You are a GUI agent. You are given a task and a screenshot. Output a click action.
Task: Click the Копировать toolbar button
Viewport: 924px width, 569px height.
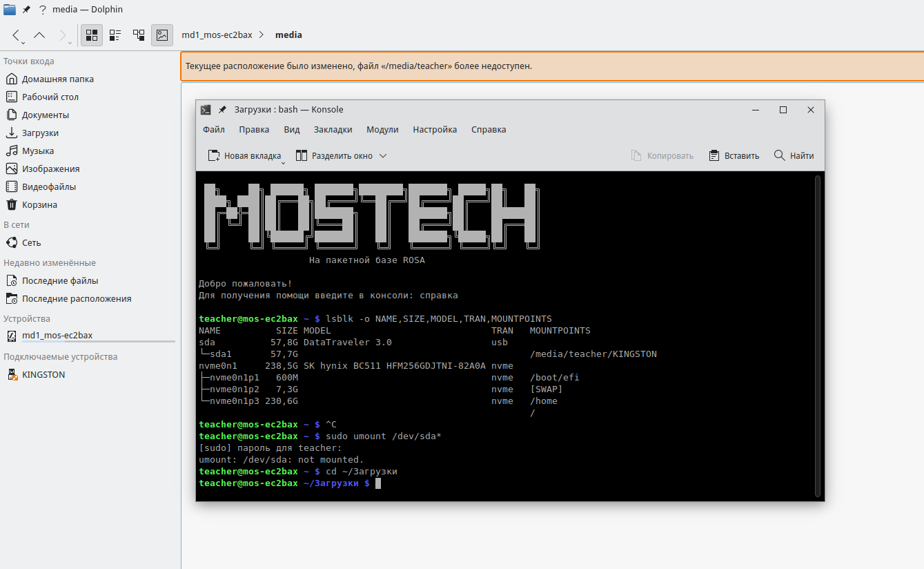pyautogui.click(x=662, y=155)
